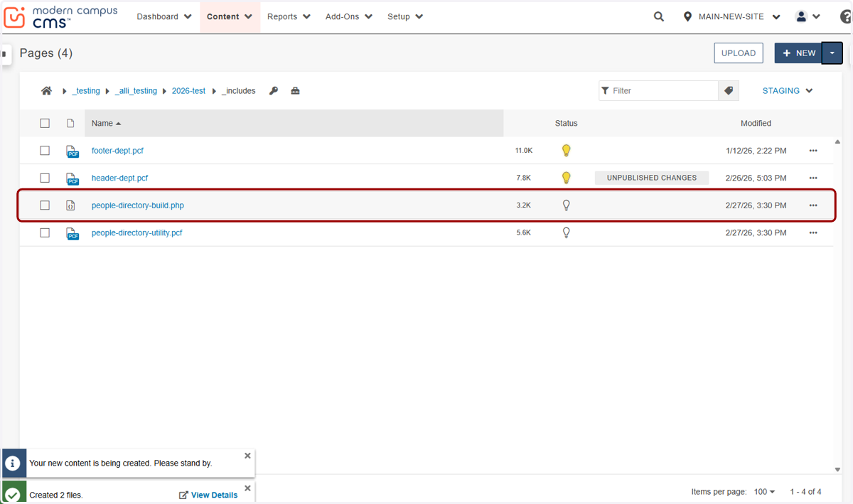Check the box for footer-dept.pcf

[45, 151]
